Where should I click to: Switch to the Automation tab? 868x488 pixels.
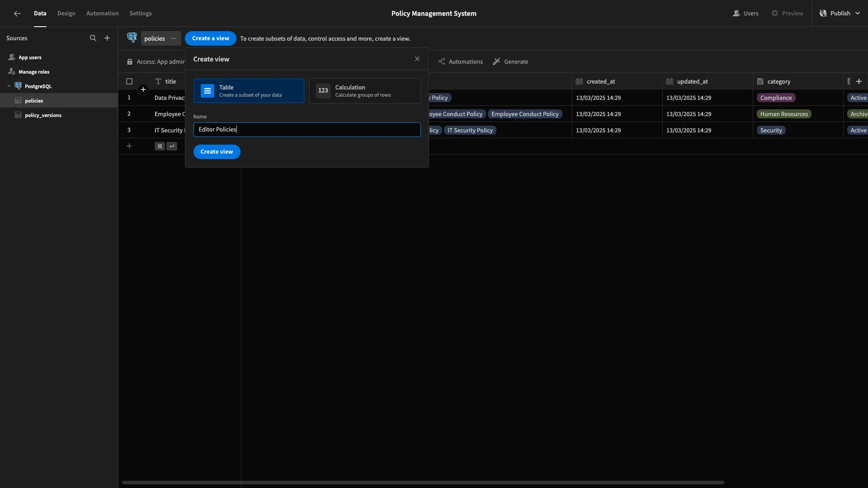pos(102,14)
